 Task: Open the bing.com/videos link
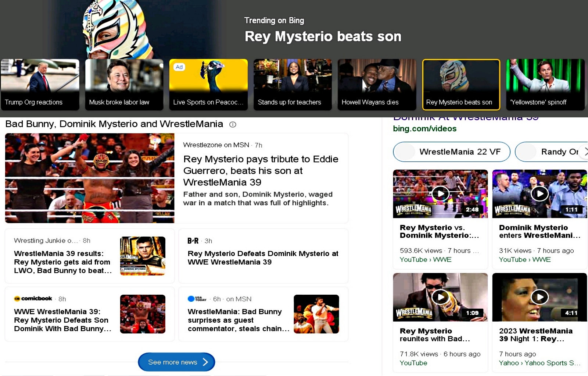(x=424, y=129)
